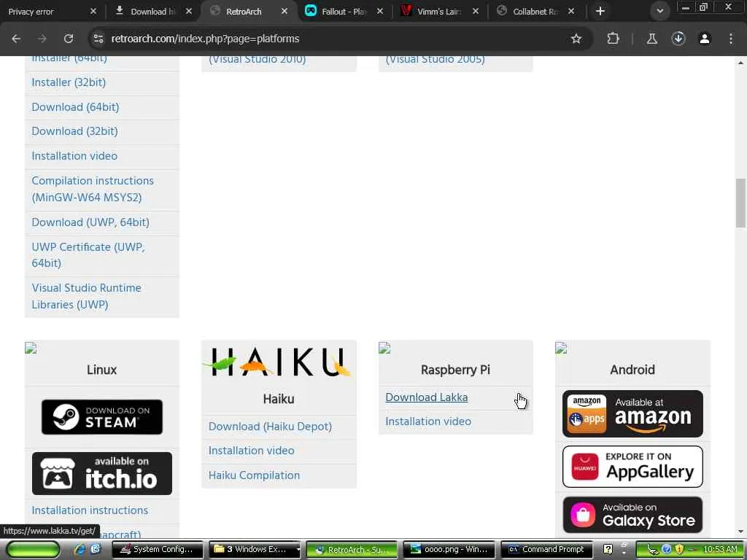
Task: Open System Config taskbar button
Action: tap(158, 550)
